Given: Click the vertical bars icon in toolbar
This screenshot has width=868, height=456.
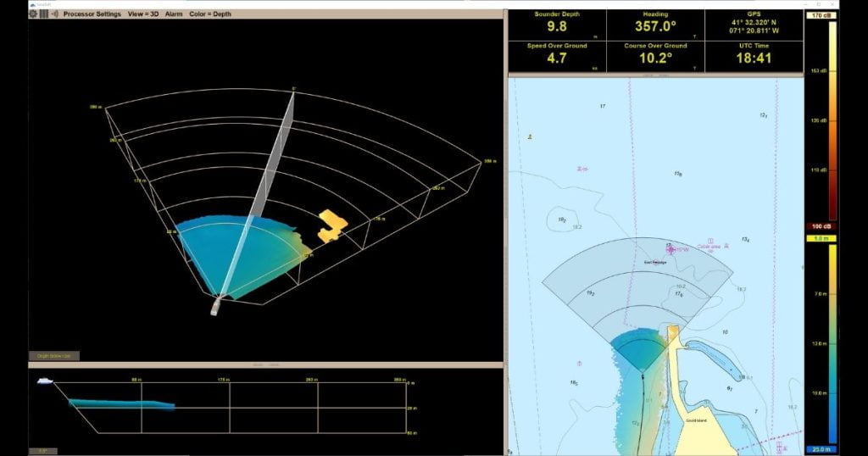Looking at the screenshot, I should pos(43,14).
